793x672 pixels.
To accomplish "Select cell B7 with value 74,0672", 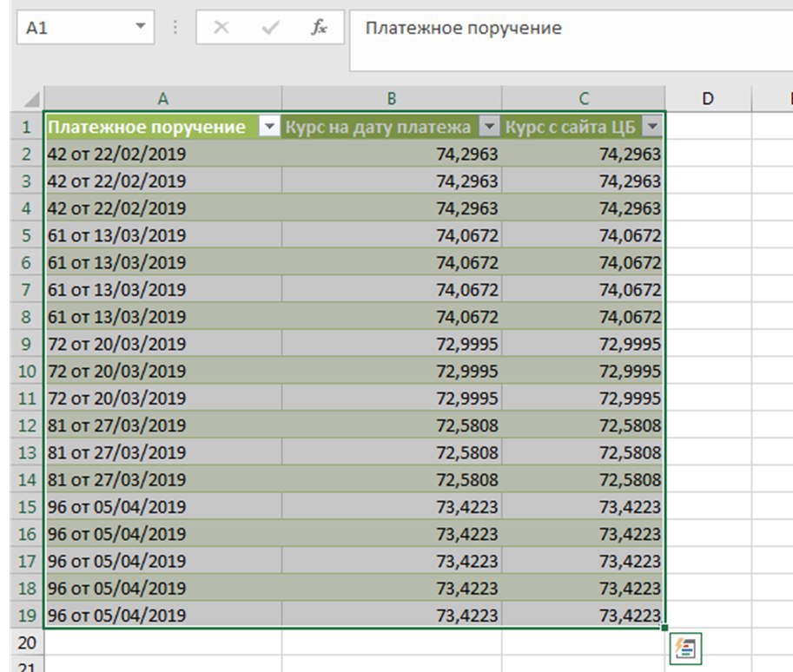I will (x=392, y=289).
